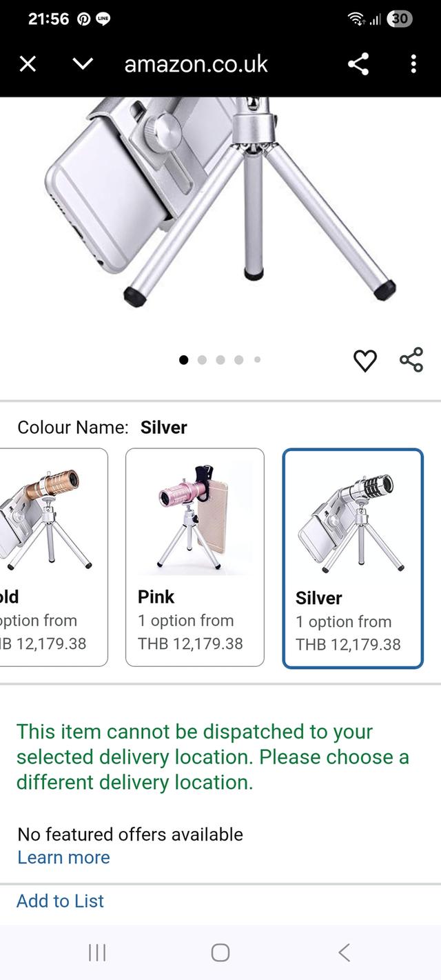Select the Pink colour option

(x=194, y=557)
